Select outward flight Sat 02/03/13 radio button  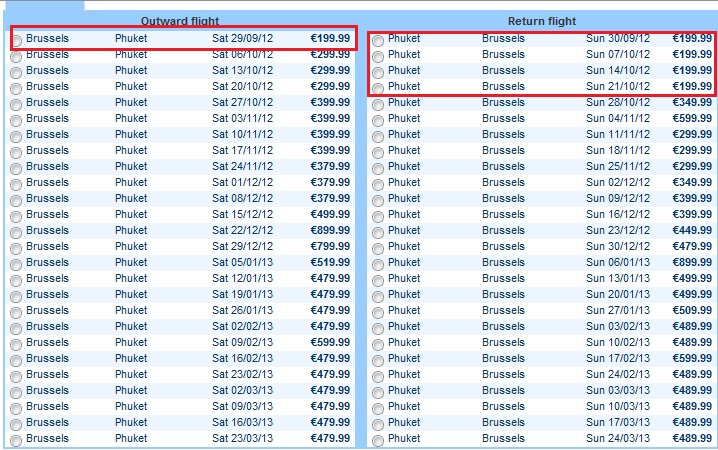click(x=16, y=393)
